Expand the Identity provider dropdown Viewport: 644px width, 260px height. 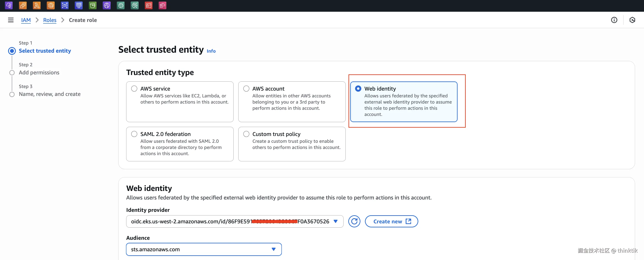[234, 221]
